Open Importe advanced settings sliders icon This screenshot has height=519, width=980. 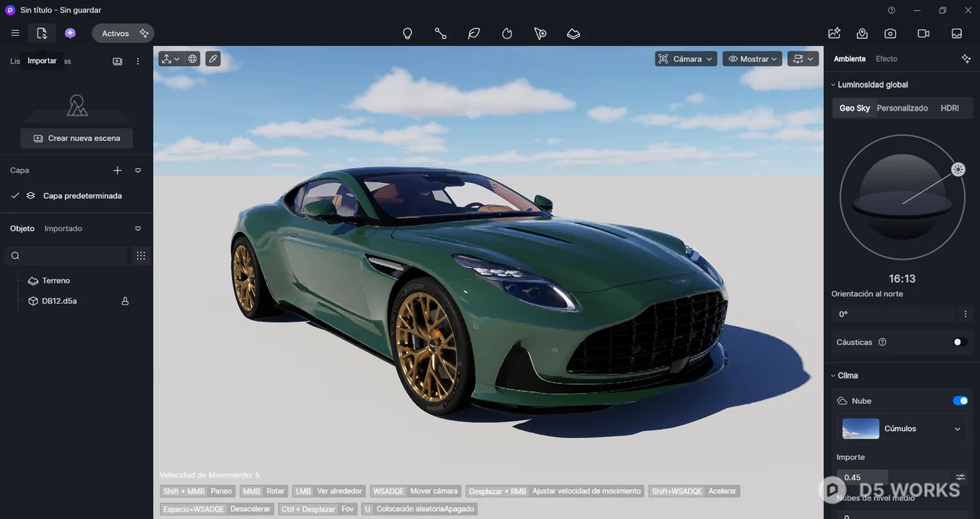pyautogui.click(x=961, y=477)
